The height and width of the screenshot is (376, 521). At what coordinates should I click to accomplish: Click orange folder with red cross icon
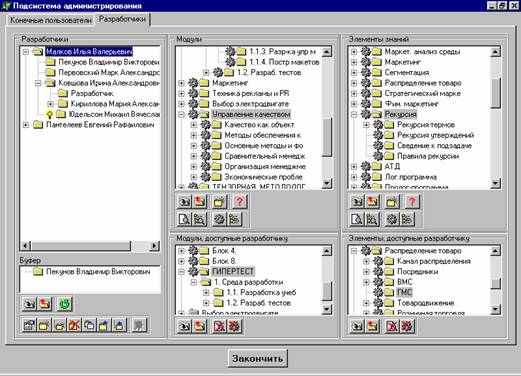click(x=74, y=325)
